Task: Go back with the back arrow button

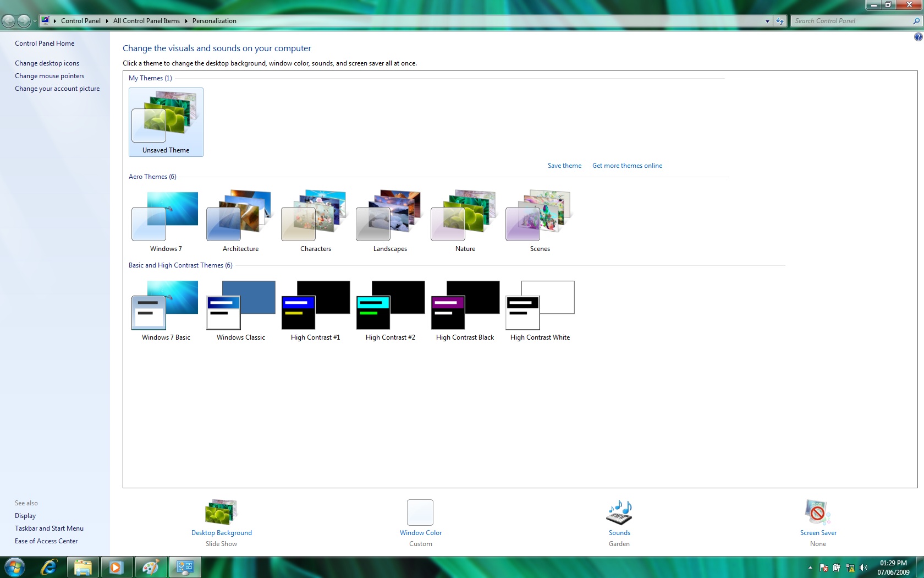Action: pos(8,21)
